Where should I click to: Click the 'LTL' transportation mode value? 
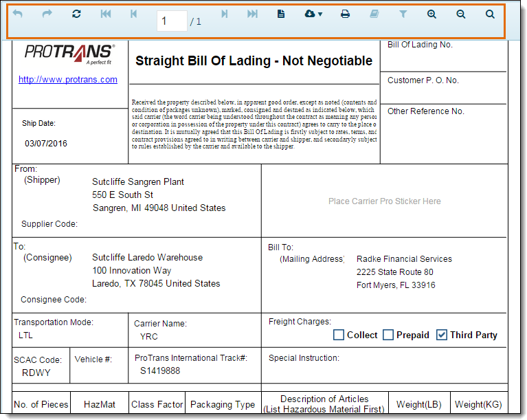[25, 335]
